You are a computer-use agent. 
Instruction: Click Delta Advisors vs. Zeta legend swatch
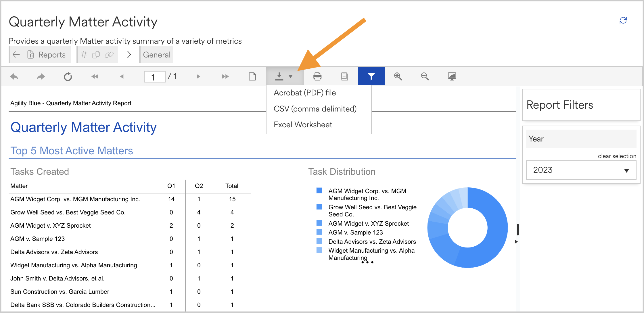coord(319,241)
